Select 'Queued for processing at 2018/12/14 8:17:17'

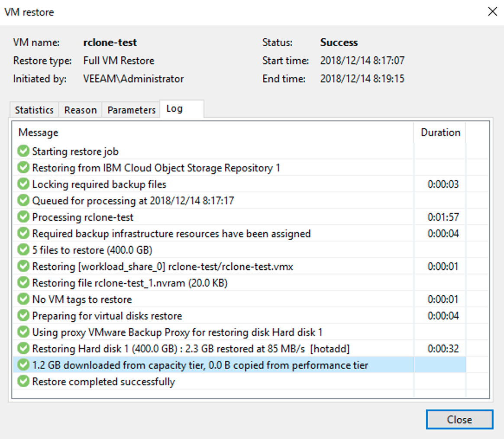(x=239, y=200)
